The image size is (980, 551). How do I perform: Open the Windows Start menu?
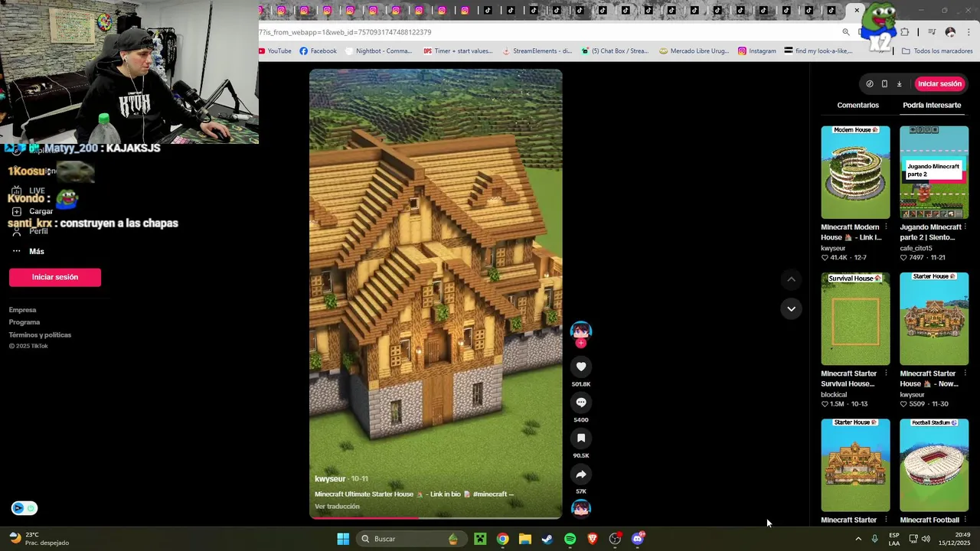tap(343, 539)
